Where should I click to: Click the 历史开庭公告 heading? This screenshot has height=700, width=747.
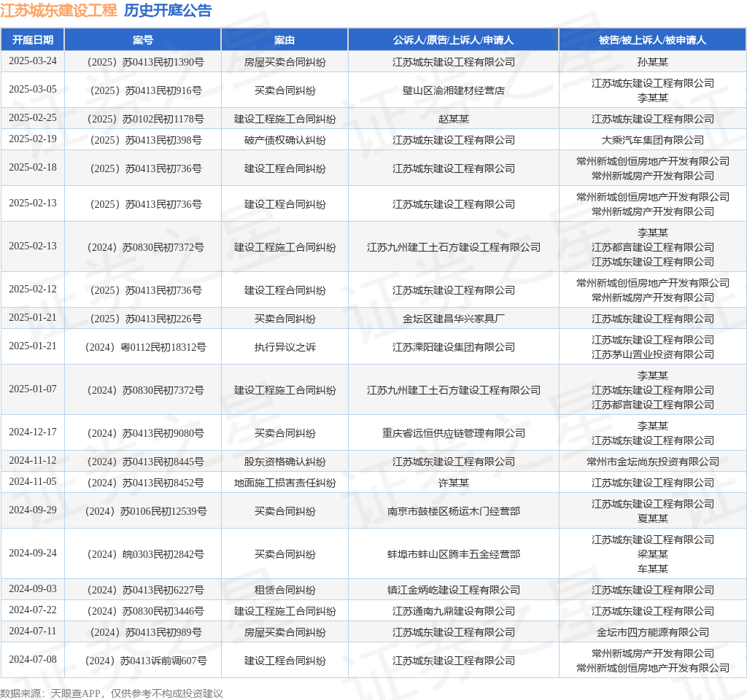coord(168,10)
